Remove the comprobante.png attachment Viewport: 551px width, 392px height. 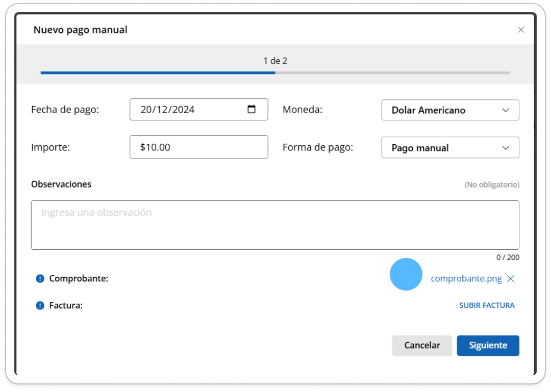point(511,278)
